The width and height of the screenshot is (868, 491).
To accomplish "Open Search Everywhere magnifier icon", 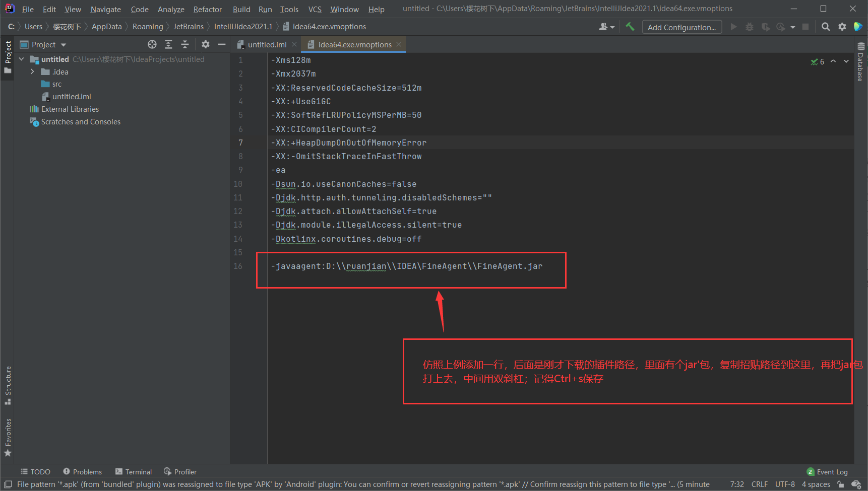I will point(826,27).
